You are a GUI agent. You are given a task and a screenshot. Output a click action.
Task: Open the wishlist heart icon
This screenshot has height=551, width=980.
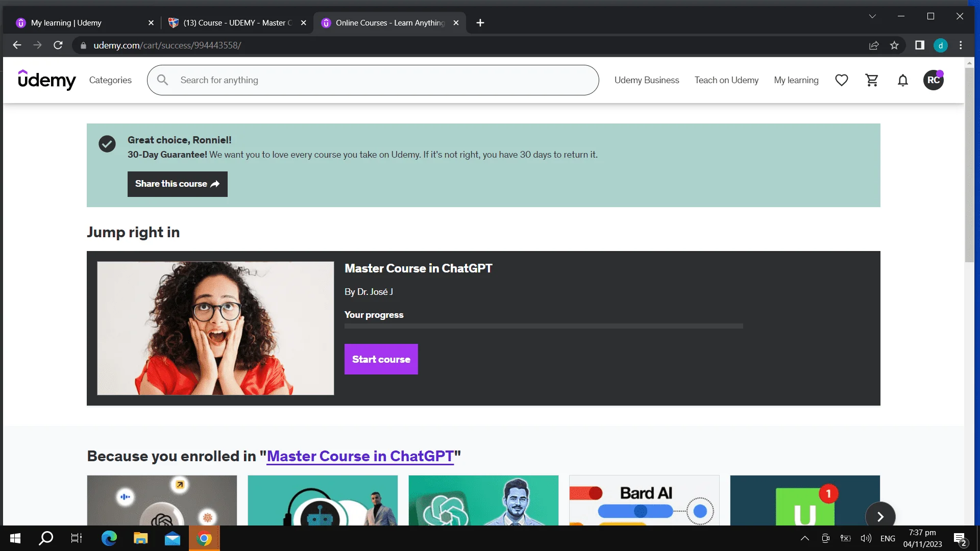(x=842, y=80)
